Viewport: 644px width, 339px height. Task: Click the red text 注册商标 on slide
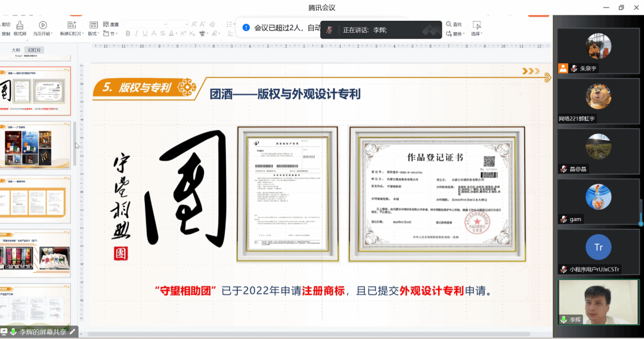(323, 291)
